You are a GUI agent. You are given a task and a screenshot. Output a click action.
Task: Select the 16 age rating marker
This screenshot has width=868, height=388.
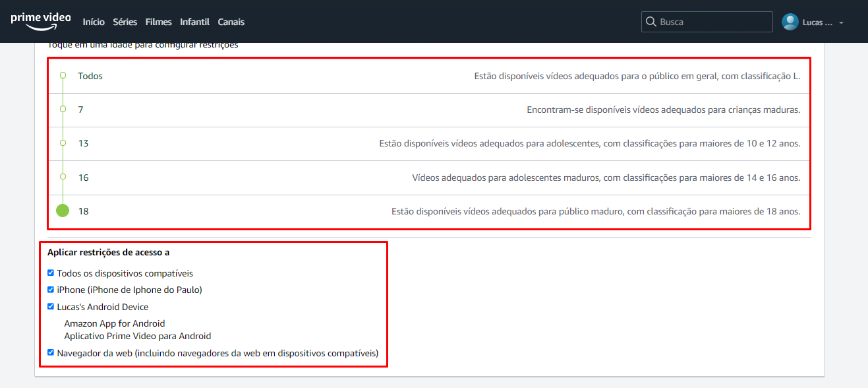(x=63, y=177)
